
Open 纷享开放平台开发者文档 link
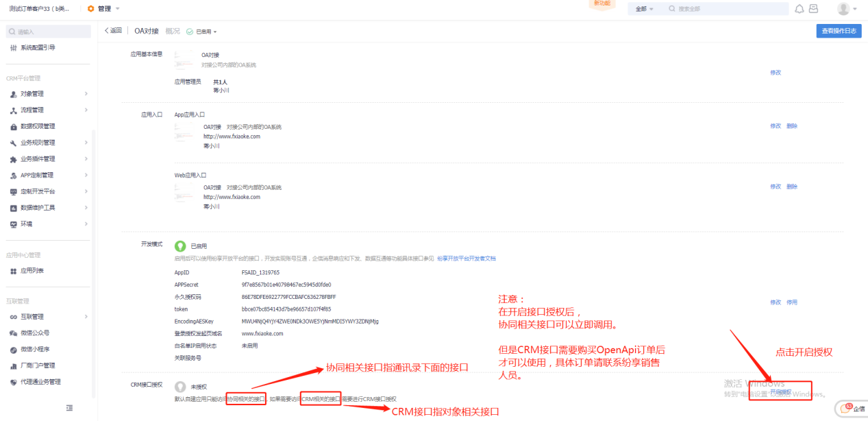(x=466, y=258)
